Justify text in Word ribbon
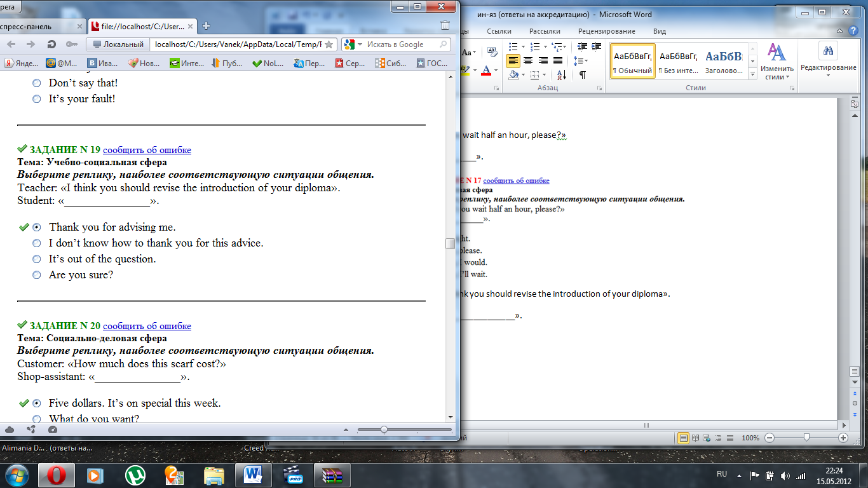This screenshot has height=488, width=868. 557,60
